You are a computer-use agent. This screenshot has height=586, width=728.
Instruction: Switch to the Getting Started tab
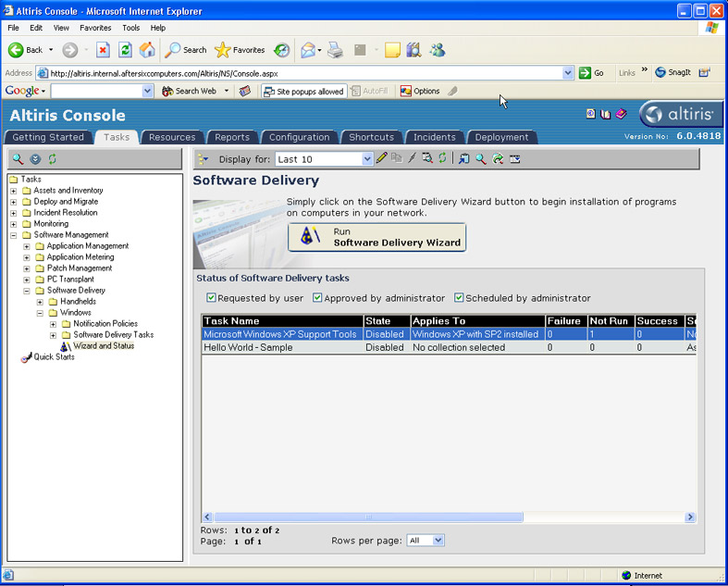point(48,137)
